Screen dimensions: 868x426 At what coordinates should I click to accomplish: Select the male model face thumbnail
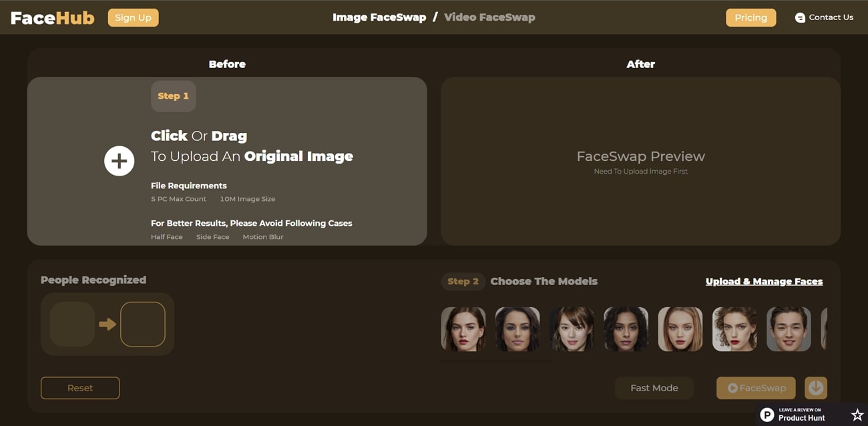[789, 329]
